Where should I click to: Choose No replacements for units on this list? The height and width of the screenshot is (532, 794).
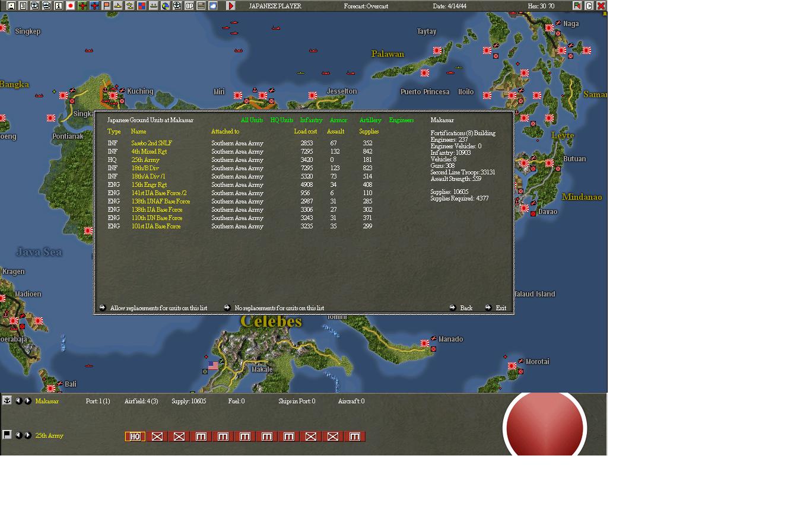point(279,308)
